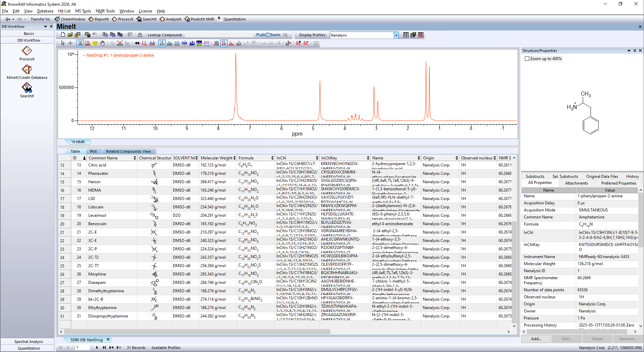
Task: Click the binoculars find icon
Action: tap(140, 35)
